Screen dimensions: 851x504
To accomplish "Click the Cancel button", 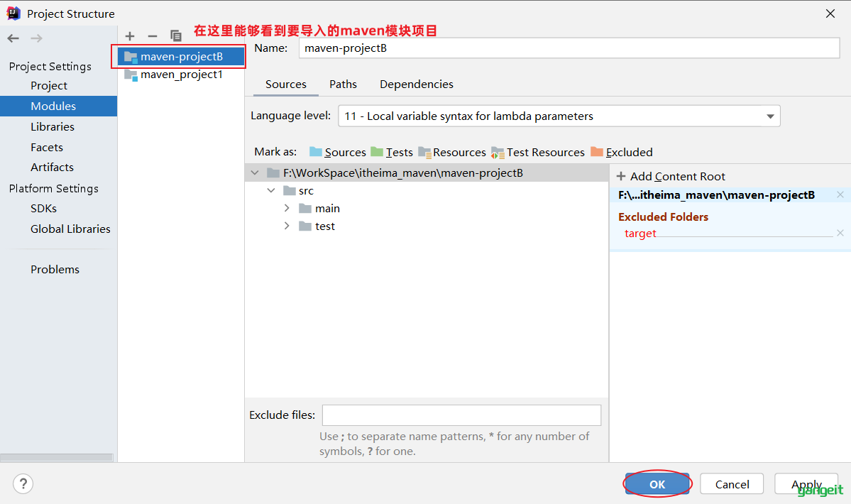I will [732, 484].
